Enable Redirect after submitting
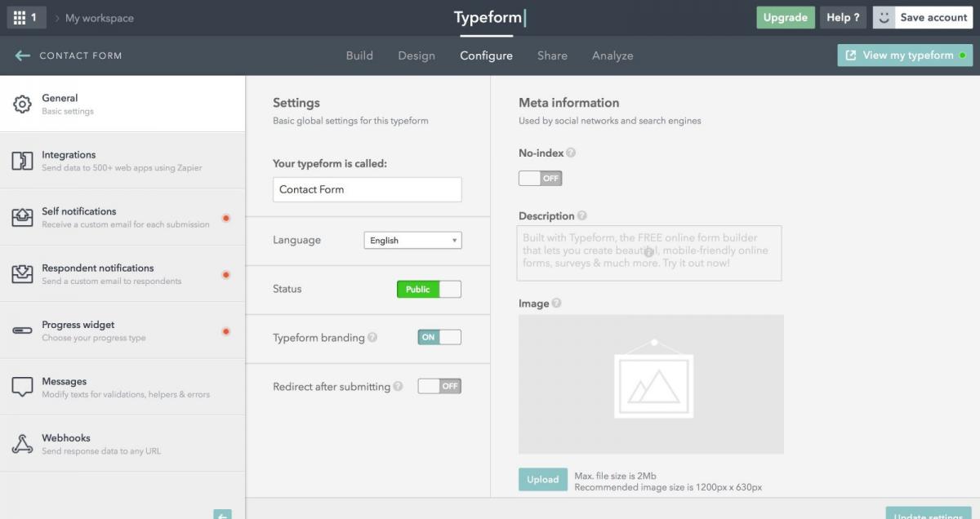This screenshot has width=980, height=519. pyautogui.click(x=439, y=386)
